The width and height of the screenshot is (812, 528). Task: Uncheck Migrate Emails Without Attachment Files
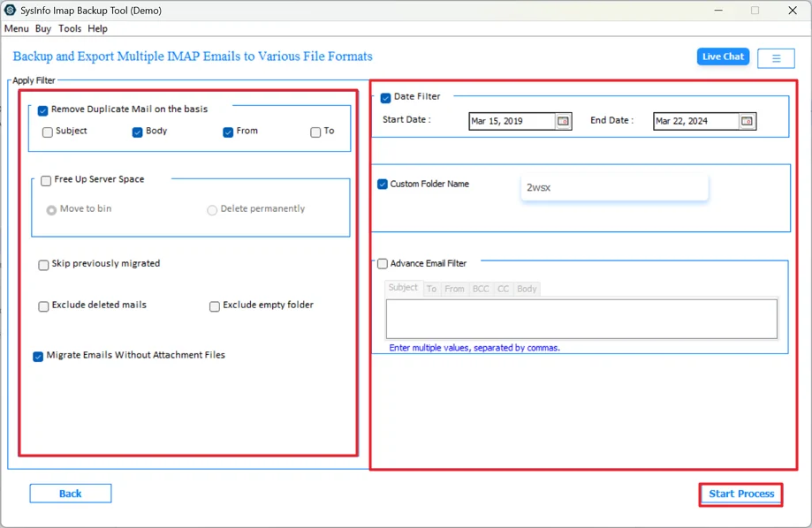[38, 355]
